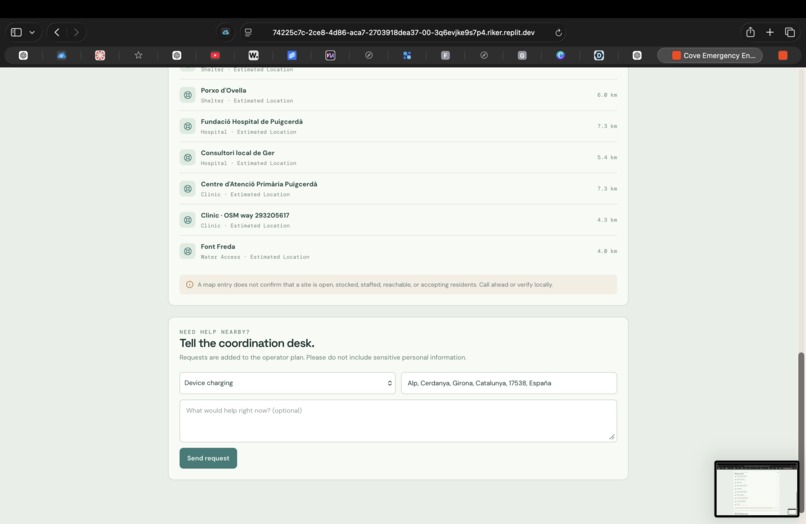Select 'Centre d'Atenció Primària Puigcerdà' entry name

click(x=259, y=184)
